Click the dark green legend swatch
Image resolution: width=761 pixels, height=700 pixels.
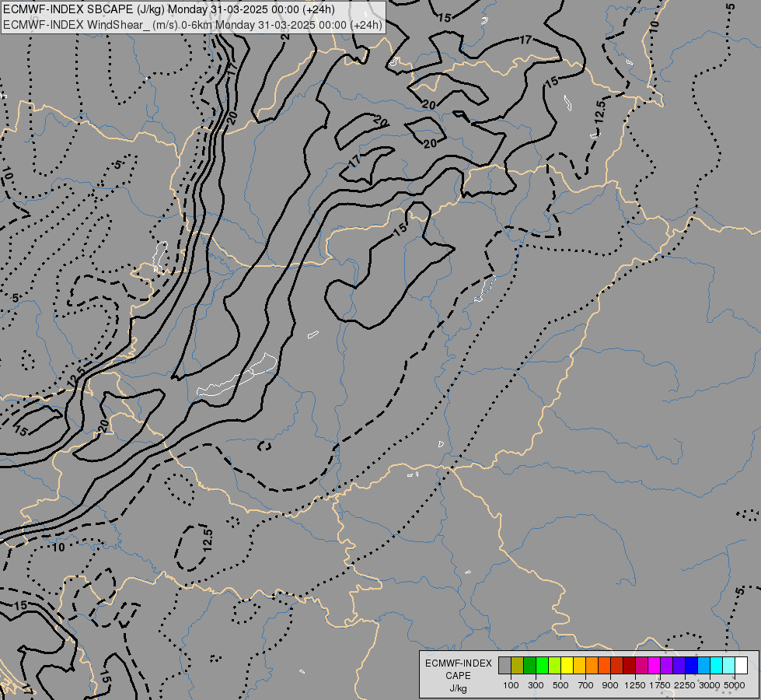coord(530,666)
